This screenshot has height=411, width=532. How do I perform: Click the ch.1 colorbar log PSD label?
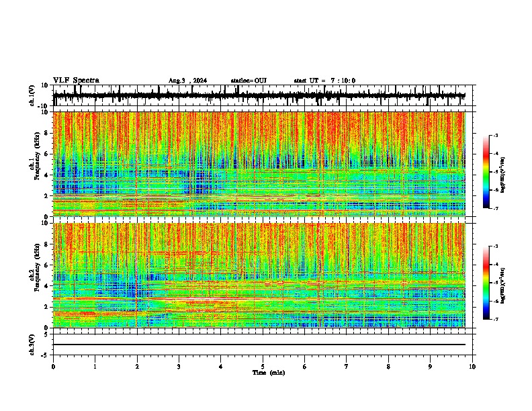point(502,175)
